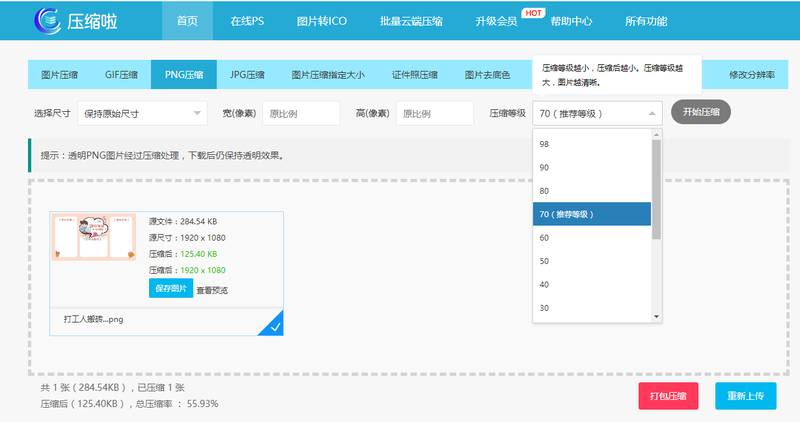The height and width of the screenshot is (422, 800).
Task: Open 在线PS from the top navigation
Action: coord(247,21)
